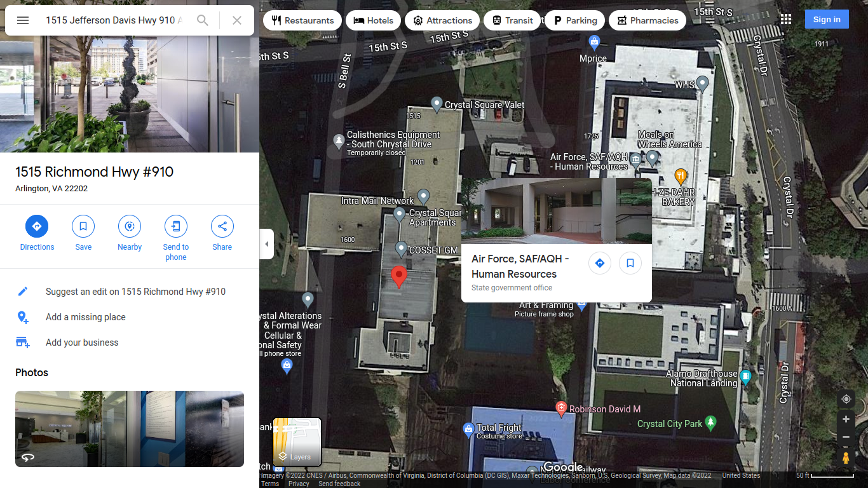Select the Meals on Wheels America marker

coord(652,157)
